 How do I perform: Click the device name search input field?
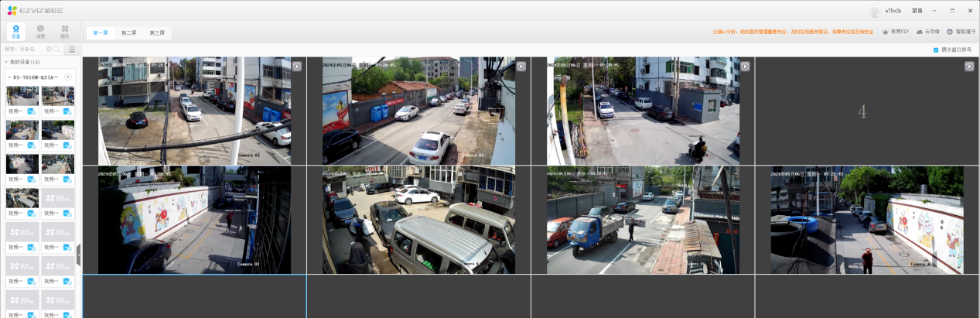(25, 49)
